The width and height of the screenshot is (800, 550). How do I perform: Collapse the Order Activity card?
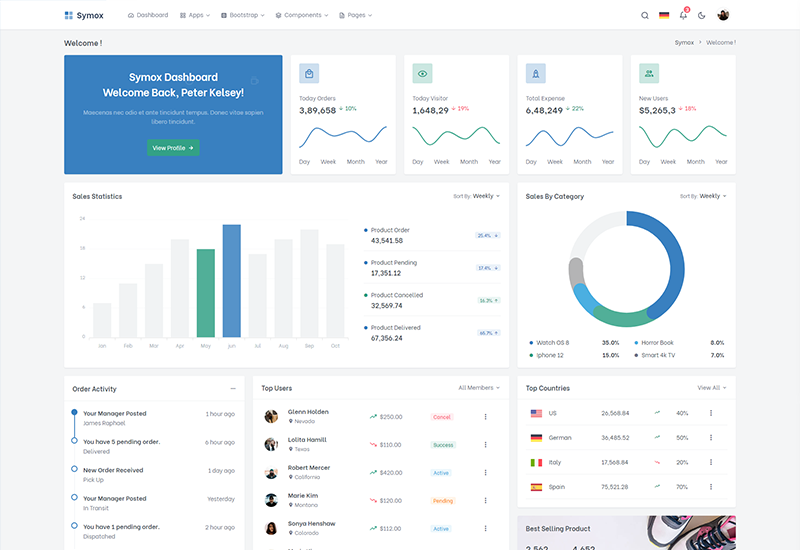[x=233, y=389]
